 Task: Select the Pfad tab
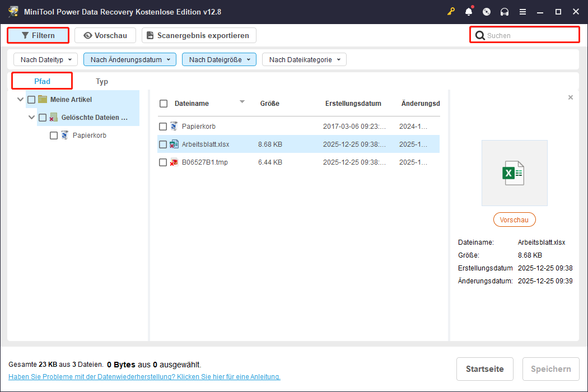click(x=41, y=81)
